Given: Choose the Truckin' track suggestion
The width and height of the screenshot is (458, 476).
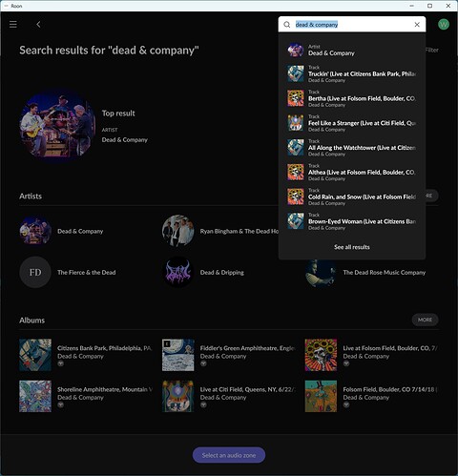Looking at the screenshot, I should [x=352, y=73].
